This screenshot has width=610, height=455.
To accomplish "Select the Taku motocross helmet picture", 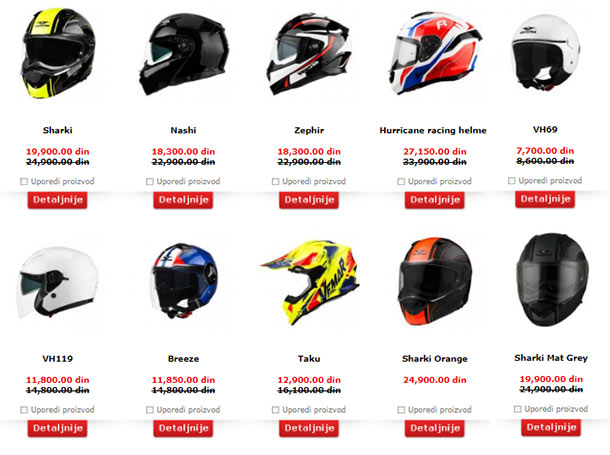I will (309, 282).
